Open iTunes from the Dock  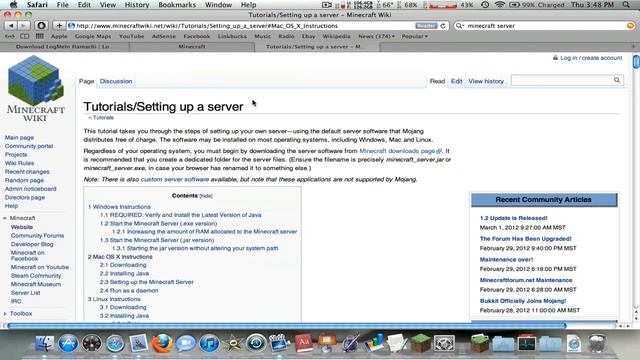click(209, 343)
